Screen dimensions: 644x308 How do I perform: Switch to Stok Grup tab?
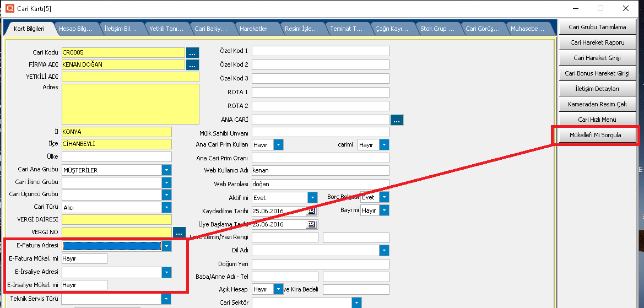point(437,29)
